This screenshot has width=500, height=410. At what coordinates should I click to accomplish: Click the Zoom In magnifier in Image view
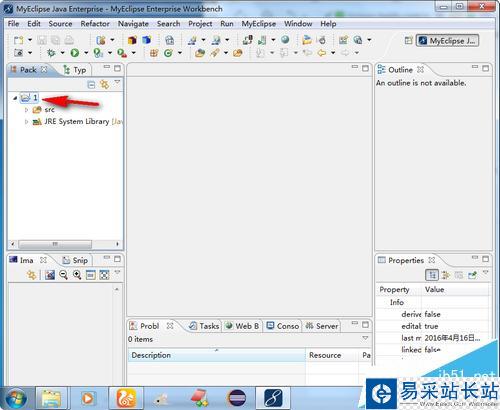click(77, 275)
